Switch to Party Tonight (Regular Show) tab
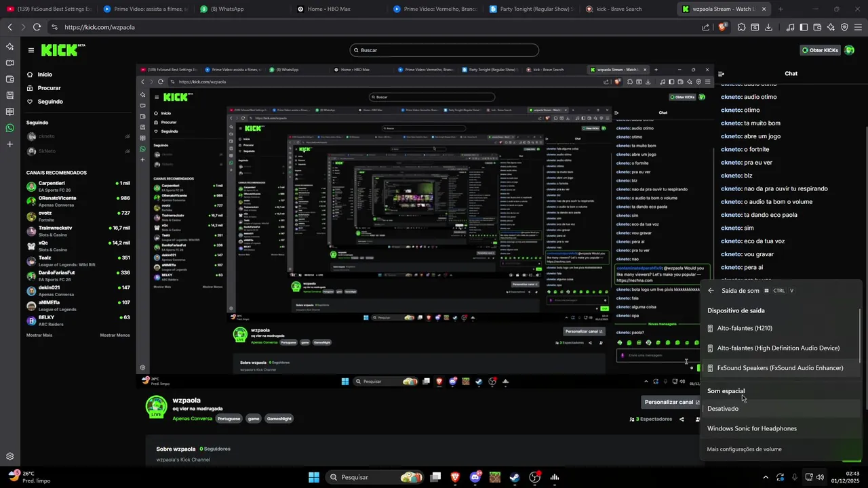 (x=530, y=9)
